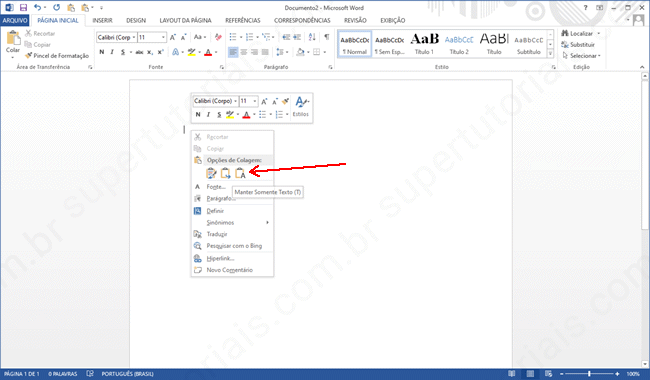Open Estilos in the mini toolbar
The height and width of the screenshot is (380, 650).
pos(301,107)
